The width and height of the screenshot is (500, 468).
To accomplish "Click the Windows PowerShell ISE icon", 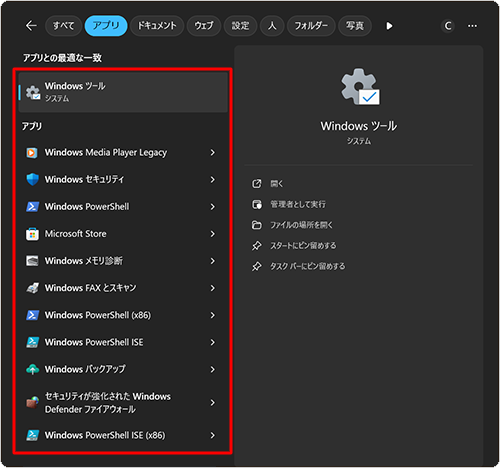I will click(x=32, y=342).
